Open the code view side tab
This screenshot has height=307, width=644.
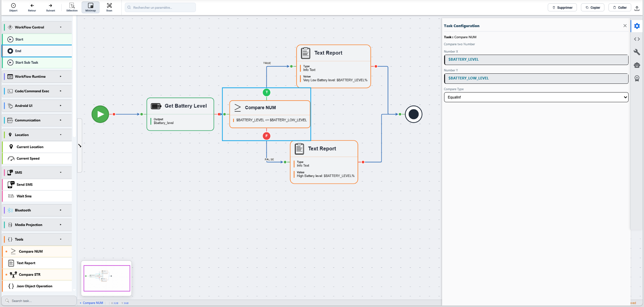[637, 39]
